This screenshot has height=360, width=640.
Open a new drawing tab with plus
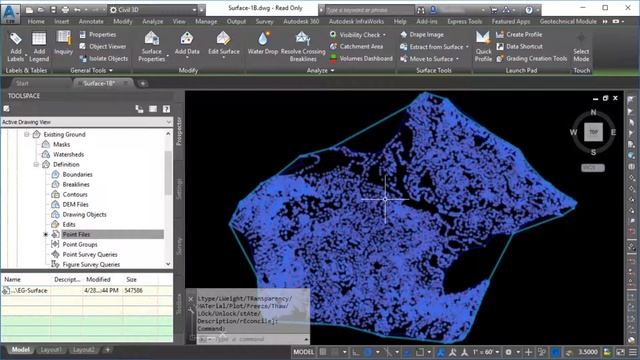[x=143, y=84]
